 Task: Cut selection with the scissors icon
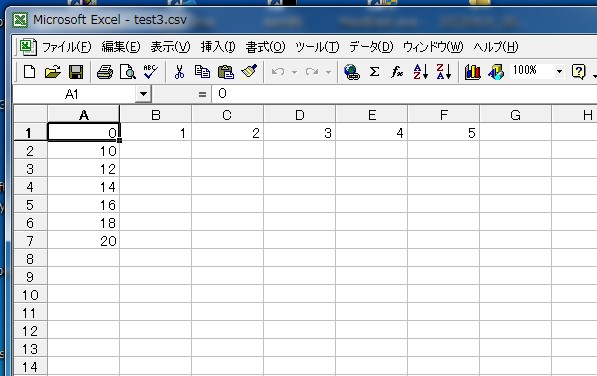pos(179,72)
